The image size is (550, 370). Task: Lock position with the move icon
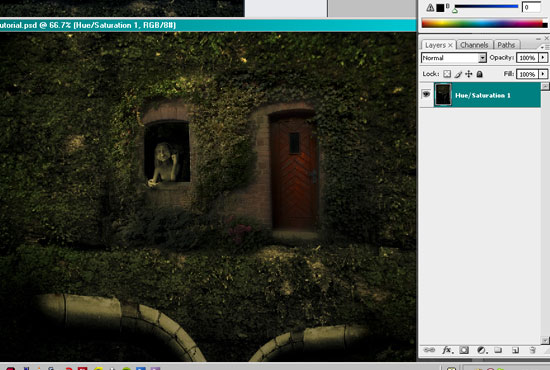pos(469,74)
